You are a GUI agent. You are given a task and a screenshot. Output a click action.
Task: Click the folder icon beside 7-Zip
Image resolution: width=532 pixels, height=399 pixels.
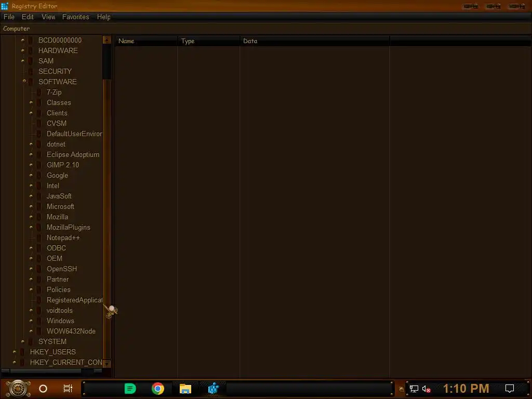point(39,92)
